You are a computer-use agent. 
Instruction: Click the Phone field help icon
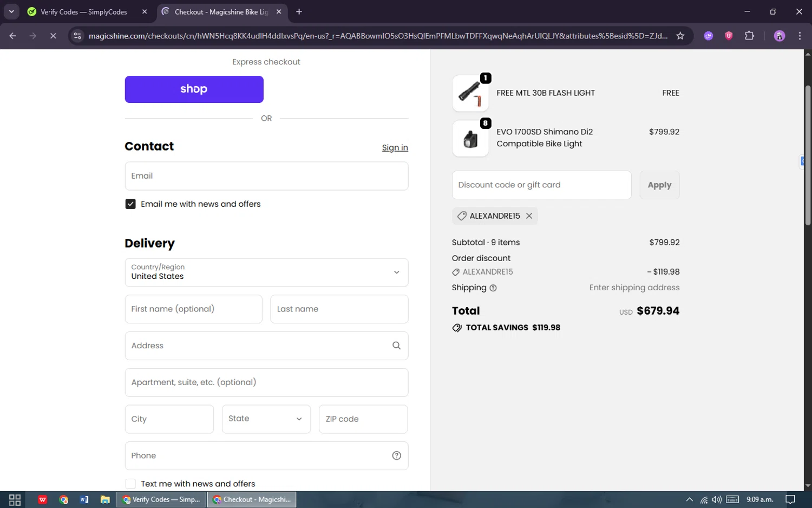396,456
